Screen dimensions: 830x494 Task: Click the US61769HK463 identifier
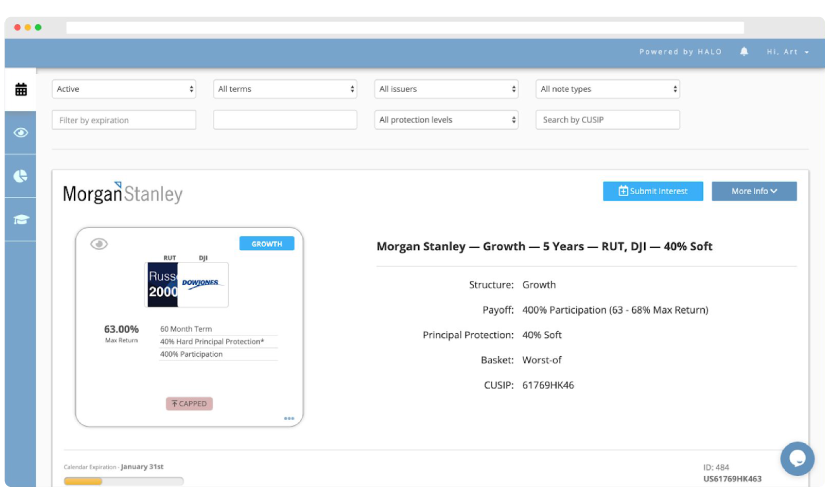pos(732,479)
